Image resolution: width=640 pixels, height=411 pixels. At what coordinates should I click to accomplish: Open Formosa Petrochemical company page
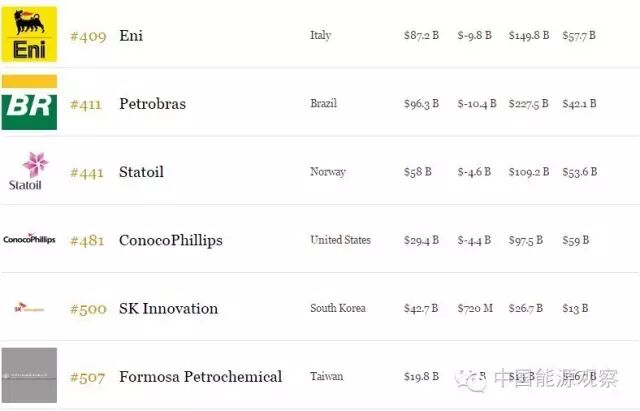[x=200, y=376]
